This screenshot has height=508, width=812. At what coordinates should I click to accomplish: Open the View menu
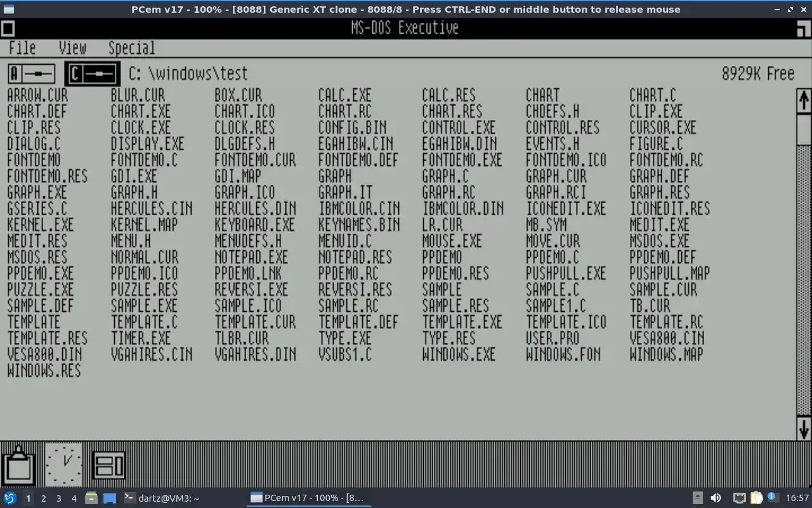72,48
